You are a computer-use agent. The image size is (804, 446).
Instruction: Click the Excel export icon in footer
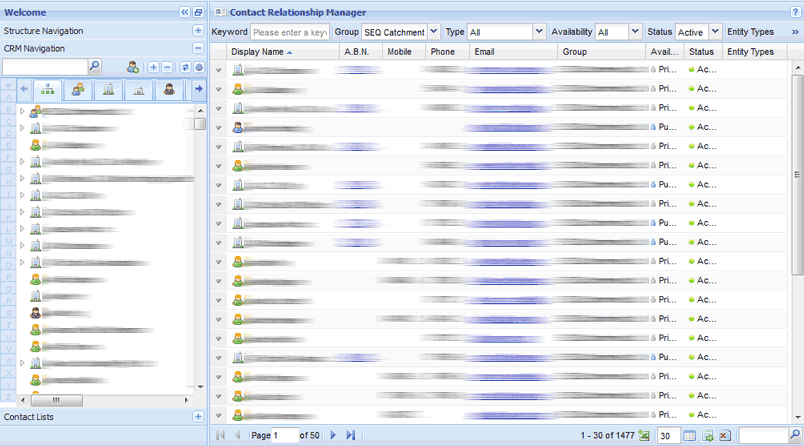[644, 436]
